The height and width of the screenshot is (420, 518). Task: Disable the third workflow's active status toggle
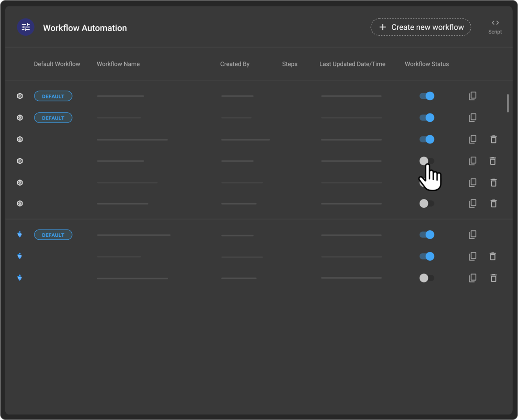click(x=427, y=139)
